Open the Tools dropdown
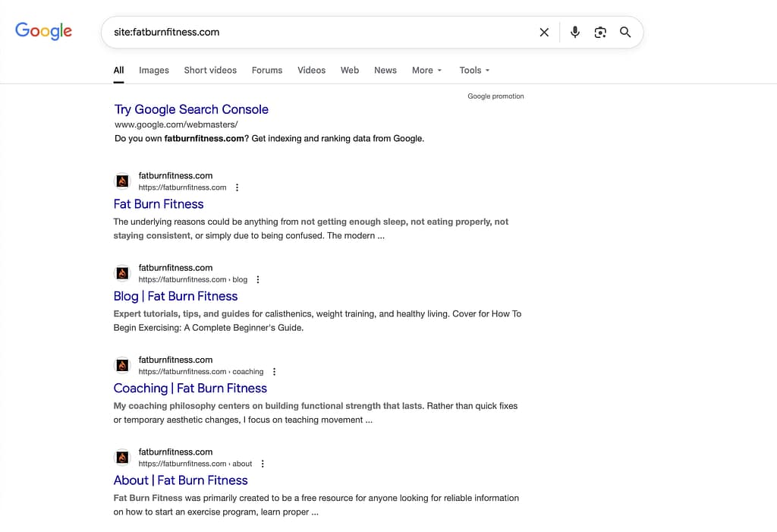777x532 pixels. coord(473,70)
